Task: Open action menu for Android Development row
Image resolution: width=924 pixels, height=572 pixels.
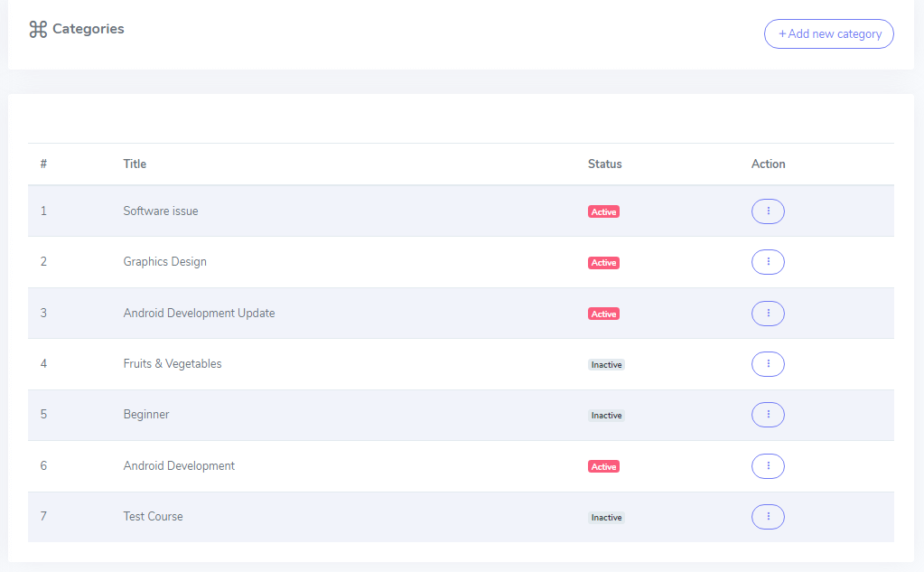Action: 768,466
